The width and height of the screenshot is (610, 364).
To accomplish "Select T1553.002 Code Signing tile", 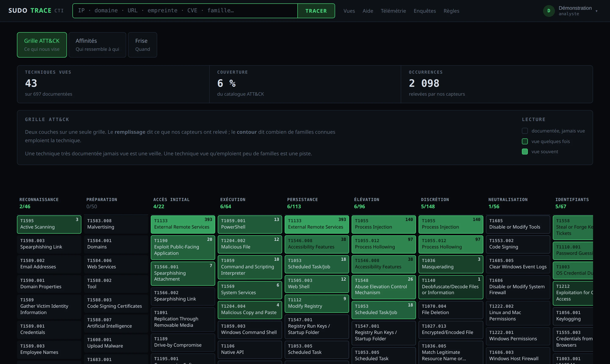I will (518, 244).
